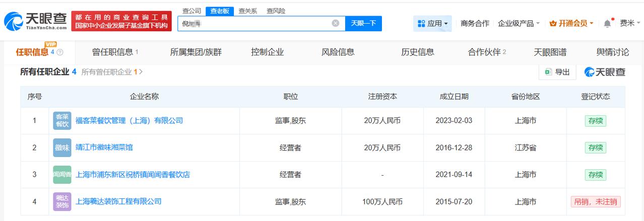The height and width of the screenshot is (221, 644).
Task: Click the 闻闻香 company logo icon
Action: pyautogui.click(x=62, y=175)
